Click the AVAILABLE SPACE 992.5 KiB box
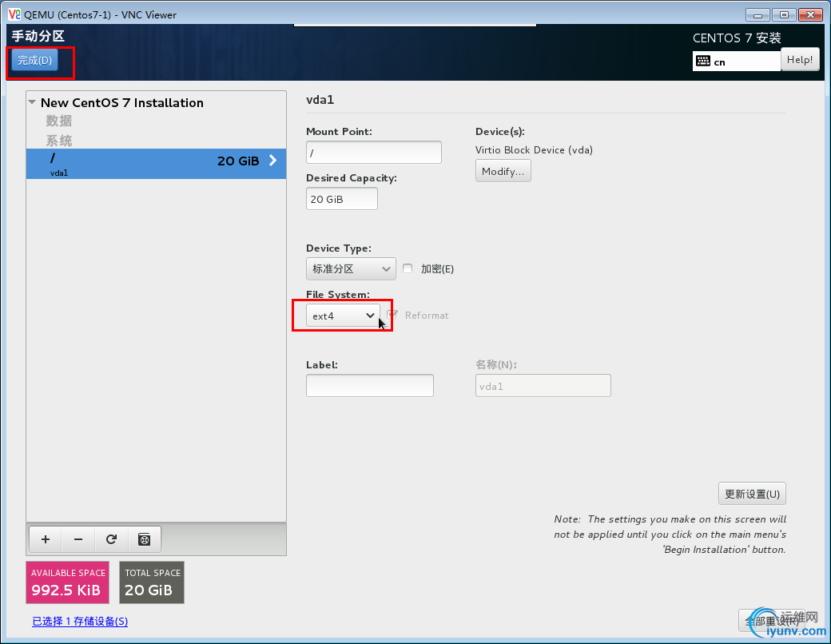Viewport: 831px width, 644px height. coord(67,582)
